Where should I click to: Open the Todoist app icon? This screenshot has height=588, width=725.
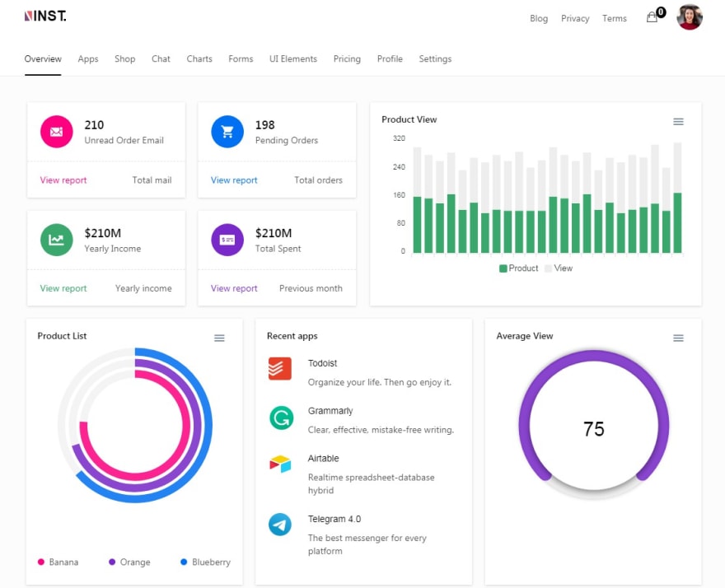click(x=280, y=369)
